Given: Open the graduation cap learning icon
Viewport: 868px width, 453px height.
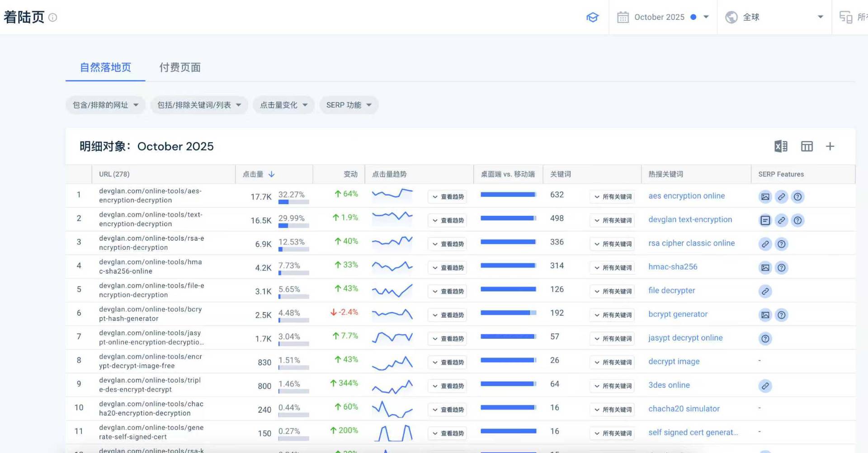Looking at the screenshot, I should 592,17.
